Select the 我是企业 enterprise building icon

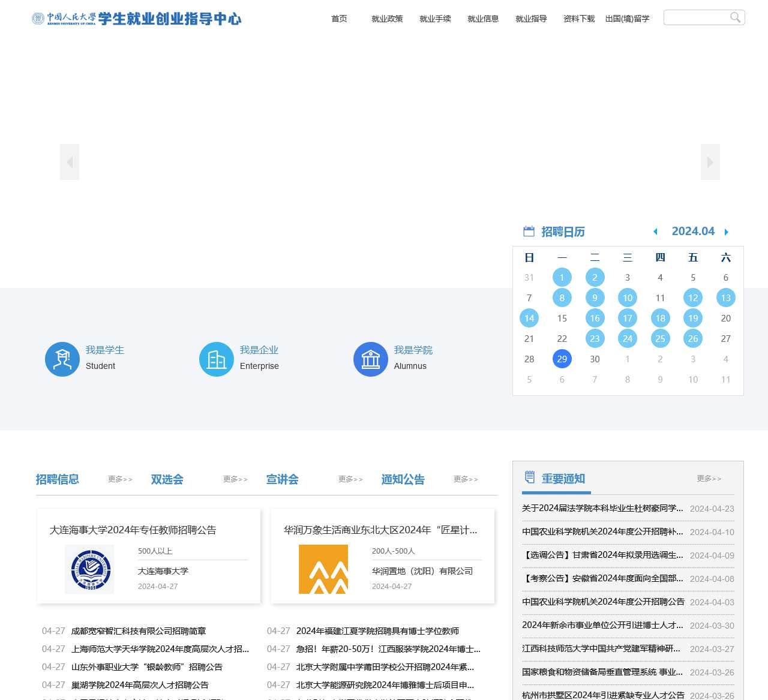(x=216, y=359)
